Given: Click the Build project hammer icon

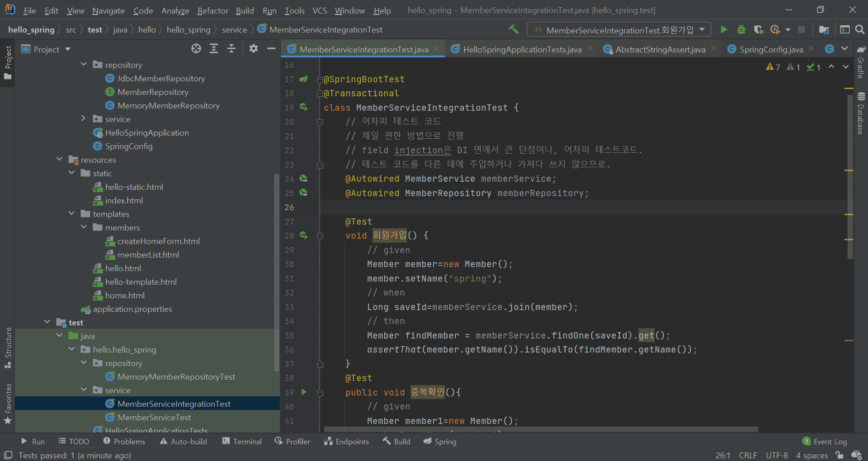Looking at the screenshot, I should pyautogui.click(x=514, y=29).
